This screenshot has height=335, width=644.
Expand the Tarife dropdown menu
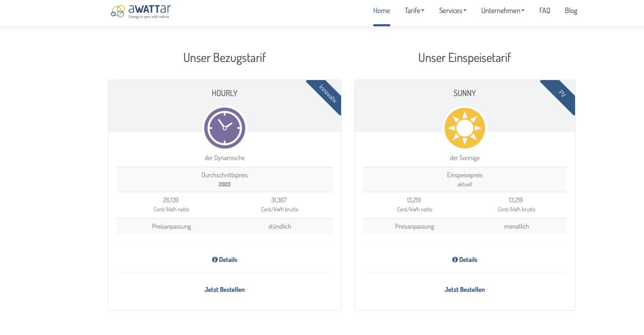tap(415, 11)
